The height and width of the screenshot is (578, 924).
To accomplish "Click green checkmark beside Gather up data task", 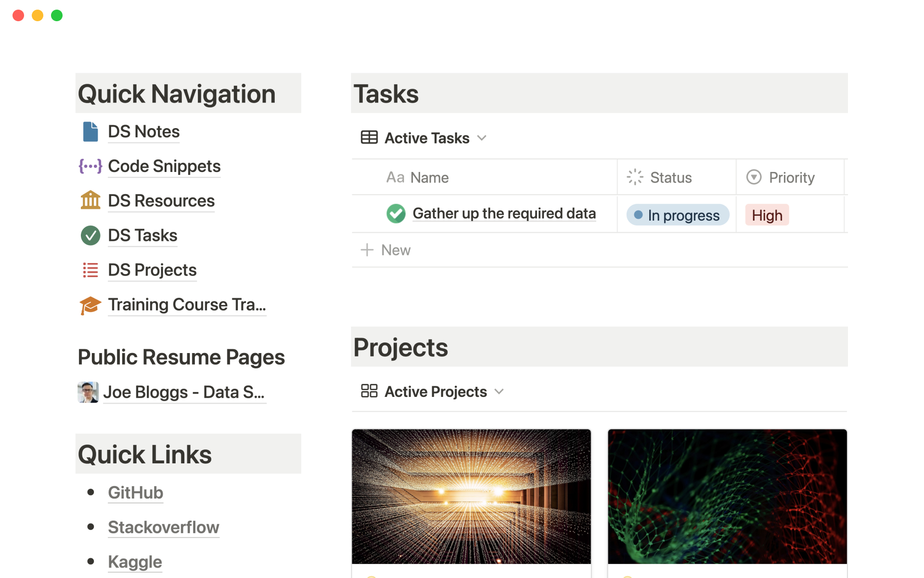I will coord(396,213).
